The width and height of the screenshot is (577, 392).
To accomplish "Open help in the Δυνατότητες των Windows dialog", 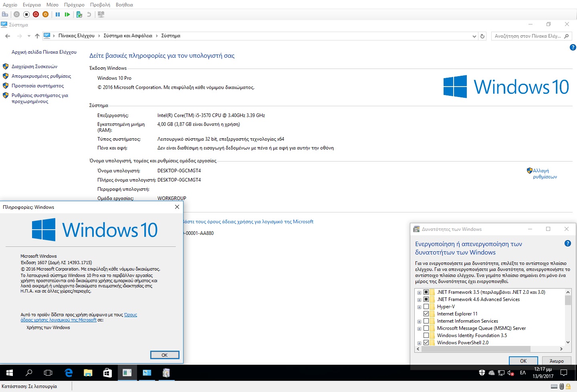I will pyautogui.click(x=568, y=243).
